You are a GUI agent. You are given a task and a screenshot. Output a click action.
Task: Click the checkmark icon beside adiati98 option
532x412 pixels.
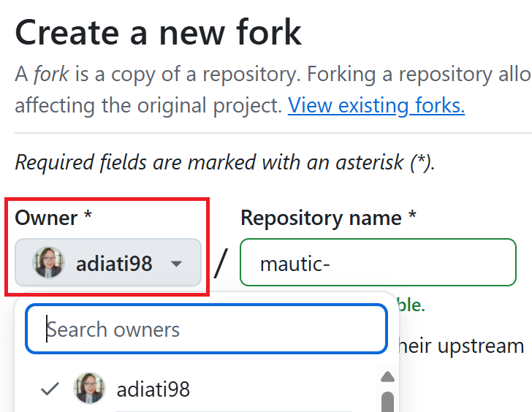pos(50,389)
